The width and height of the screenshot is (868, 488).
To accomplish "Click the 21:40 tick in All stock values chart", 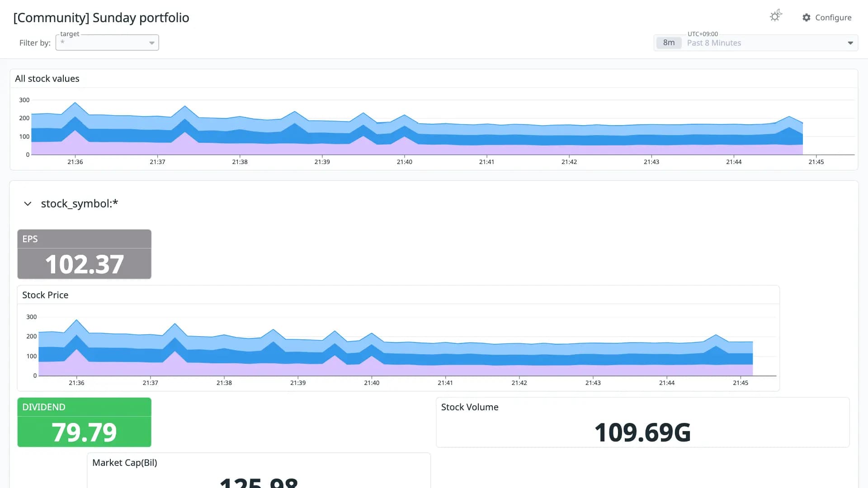I will 404,162.
